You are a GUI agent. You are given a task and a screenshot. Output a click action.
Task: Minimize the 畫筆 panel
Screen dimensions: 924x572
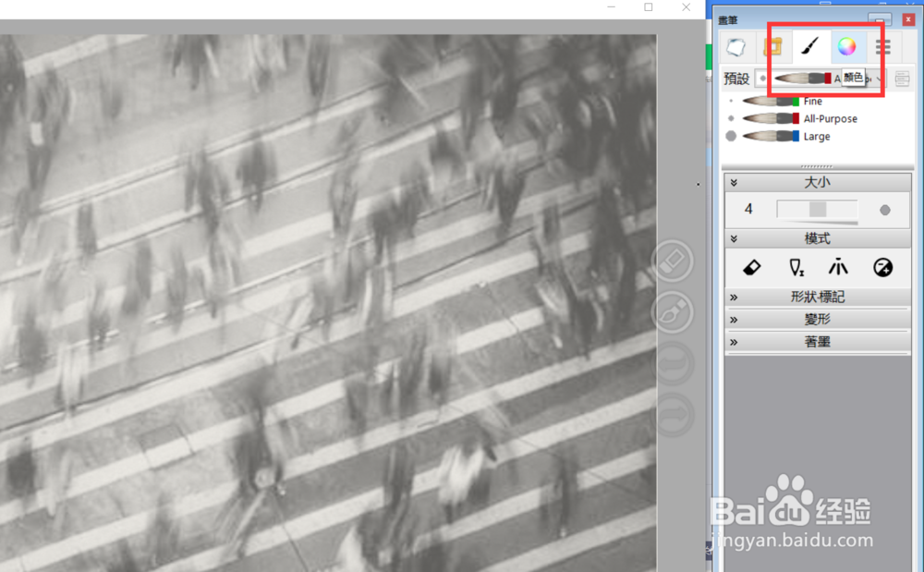(x=880, y=18)
